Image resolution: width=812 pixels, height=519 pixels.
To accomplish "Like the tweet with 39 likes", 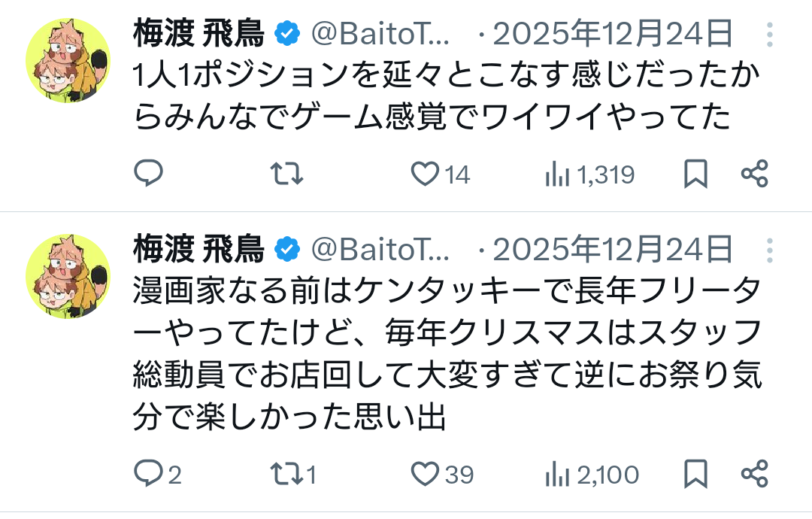I will (x=426, y=474).
